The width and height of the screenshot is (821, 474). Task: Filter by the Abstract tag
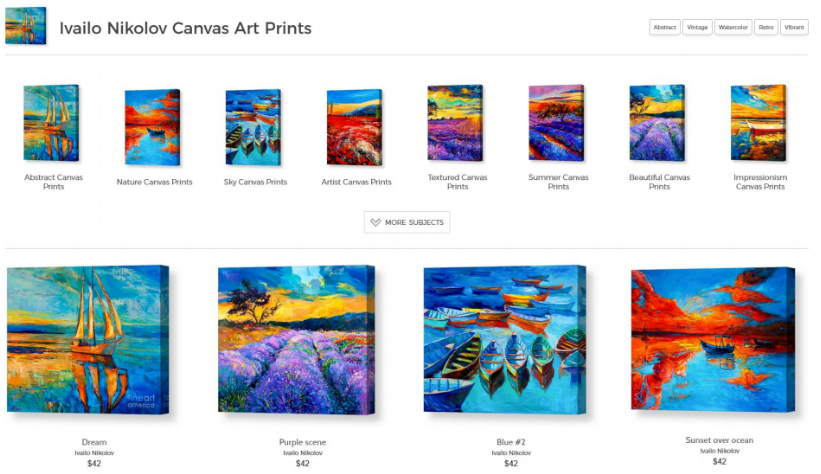click(664, 27)
